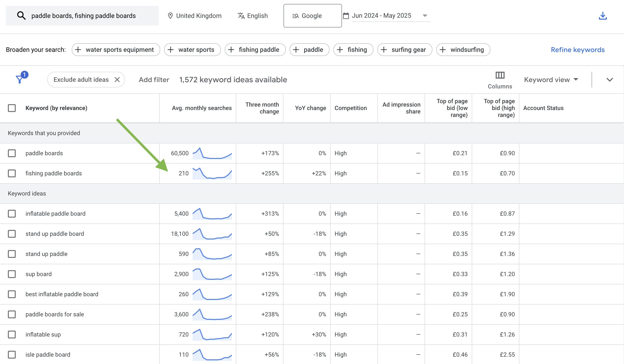
Task: Click sup board trend sparkline
Action: [x=212, y=274]
